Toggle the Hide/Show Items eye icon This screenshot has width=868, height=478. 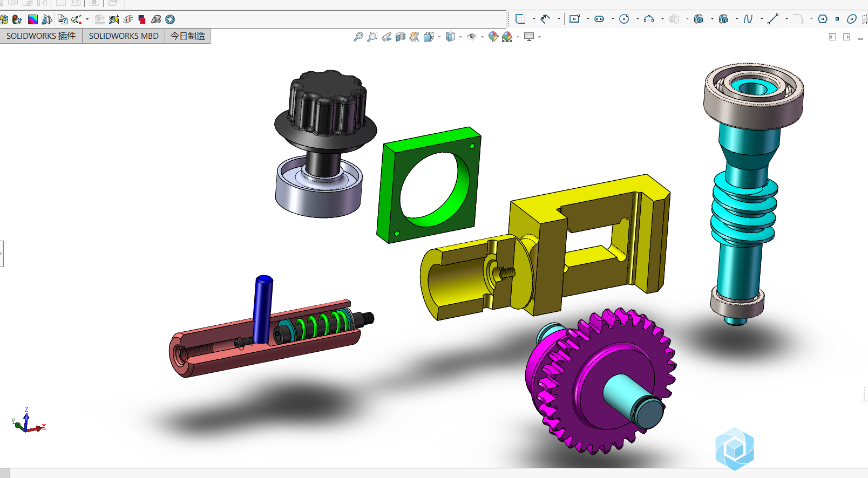coord(472,37)
